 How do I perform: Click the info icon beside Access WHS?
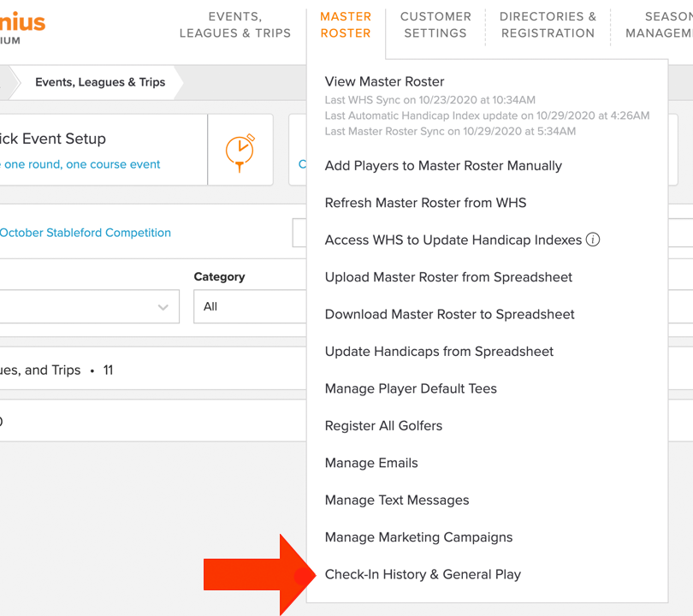click(x=593, y=240)
